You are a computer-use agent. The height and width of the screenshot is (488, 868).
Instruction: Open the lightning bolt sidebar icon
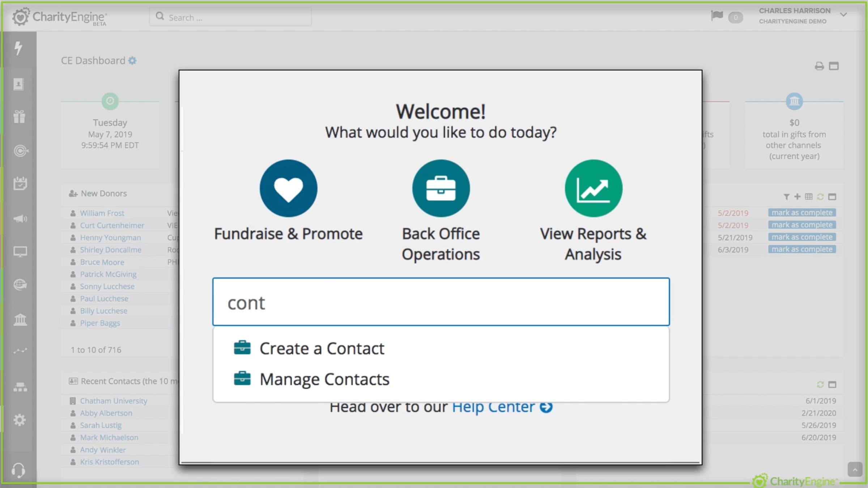coord(19,48)
